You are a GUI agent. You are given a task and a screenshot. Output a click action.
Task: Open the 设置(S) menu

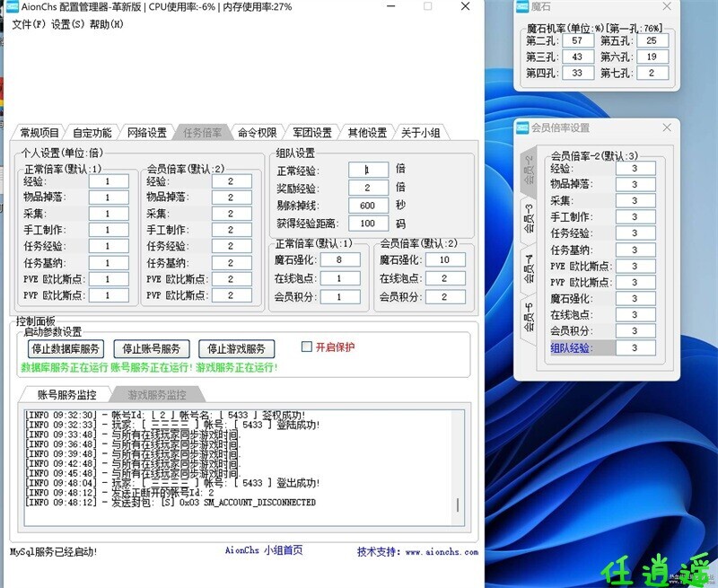pyautogui.click(x=66, y=25)
